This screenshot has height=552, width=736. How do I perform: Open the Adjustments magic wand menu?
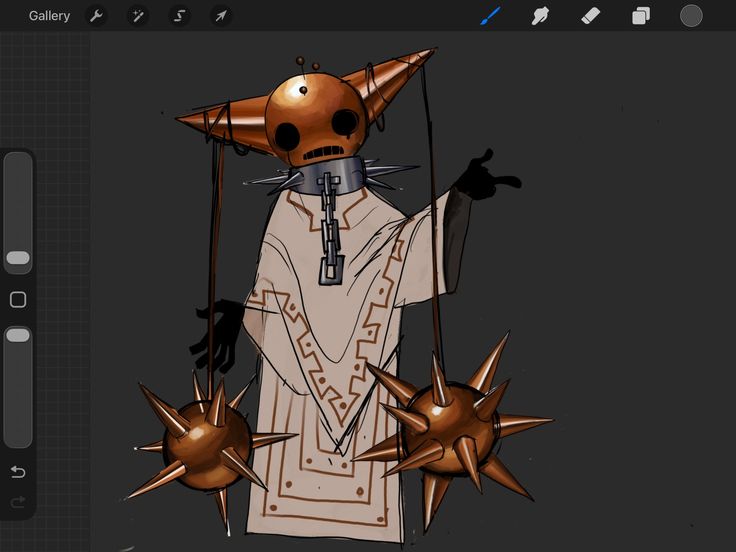point(138,16)
